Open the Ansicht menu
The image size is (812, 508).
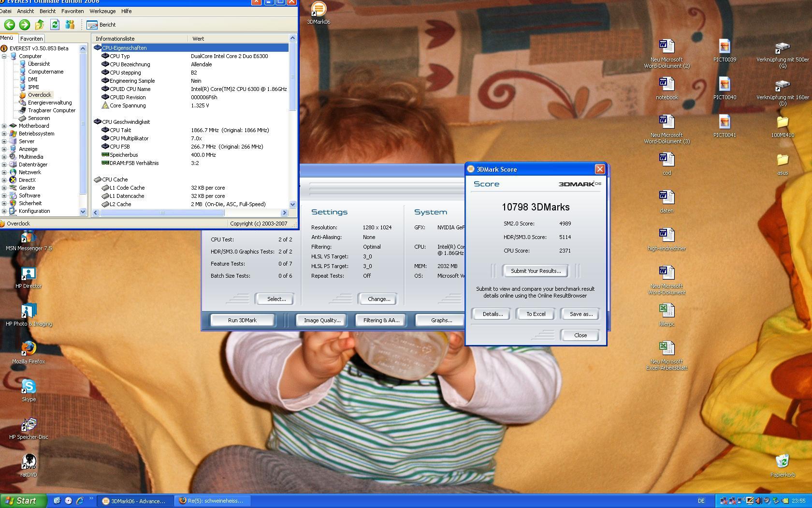coord(25,11)
